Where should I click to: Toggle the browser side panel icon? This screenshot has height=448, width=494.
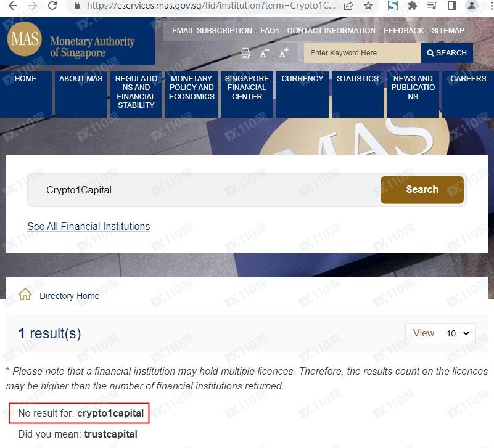point(451,6)
